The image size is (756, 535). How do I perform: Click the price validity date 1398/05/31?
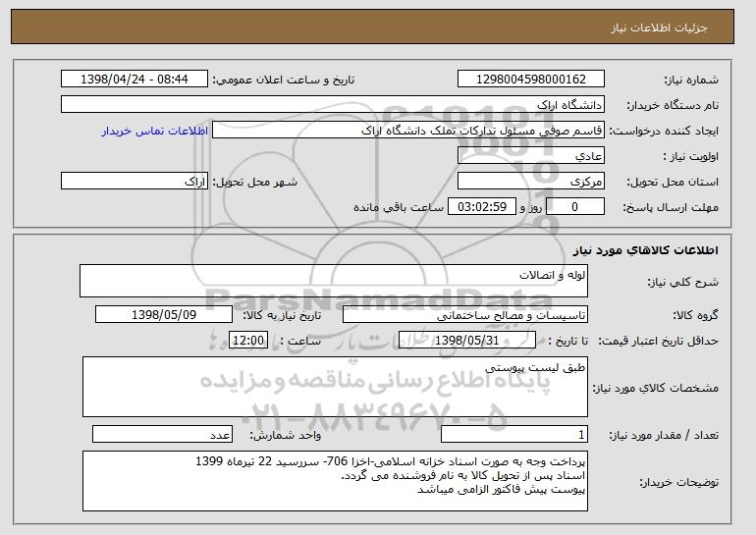pyautogui.click(x=467, y=341)
